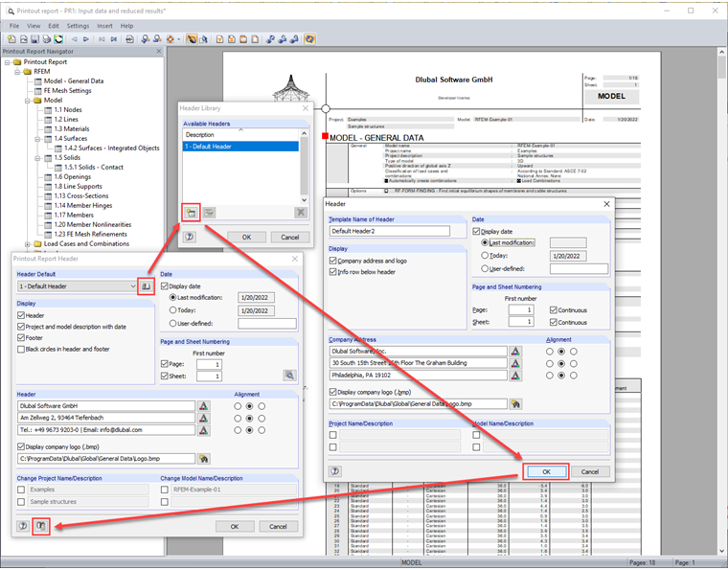This screenshot has width=728, height=570.
Task: Collapse '1.4 Surfaces' tree node
Action: point(38,139)
